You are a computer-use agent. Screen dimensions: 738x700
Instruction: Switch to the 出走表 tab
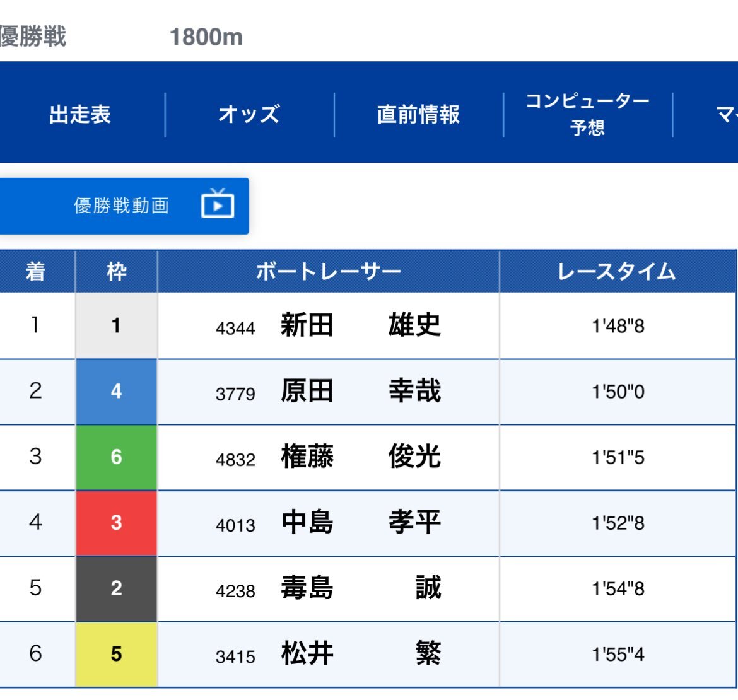(x=80, y=114)
